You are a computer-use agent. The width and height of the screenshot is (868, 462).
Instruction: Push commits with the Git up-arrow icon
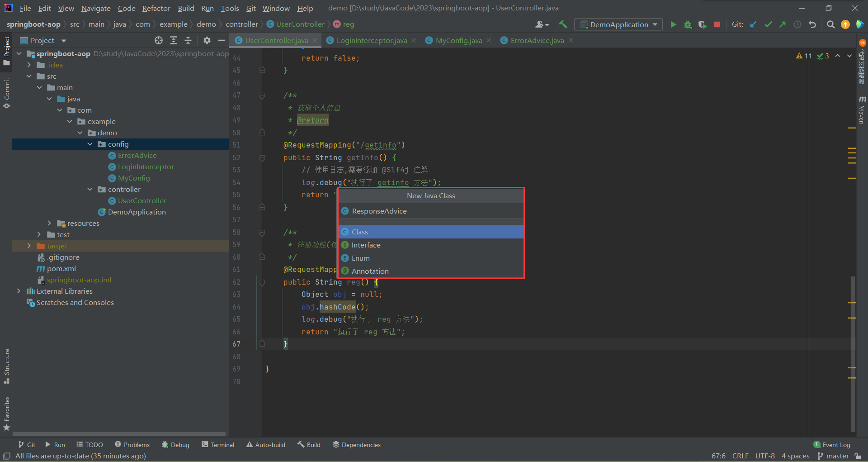(x=783, y=24)
